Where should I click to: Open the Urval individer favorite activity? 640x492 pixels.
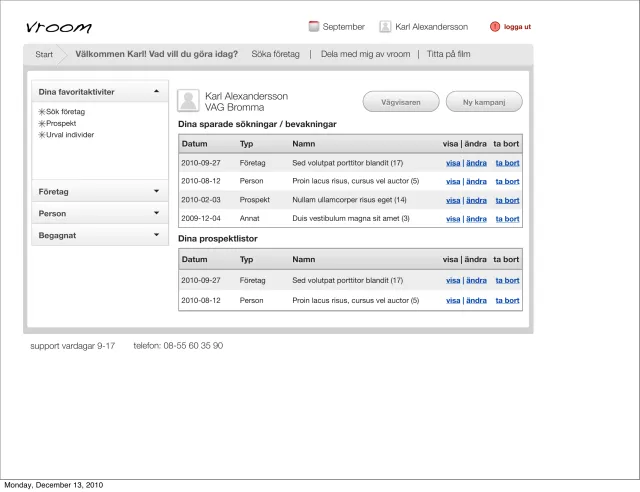70,135
